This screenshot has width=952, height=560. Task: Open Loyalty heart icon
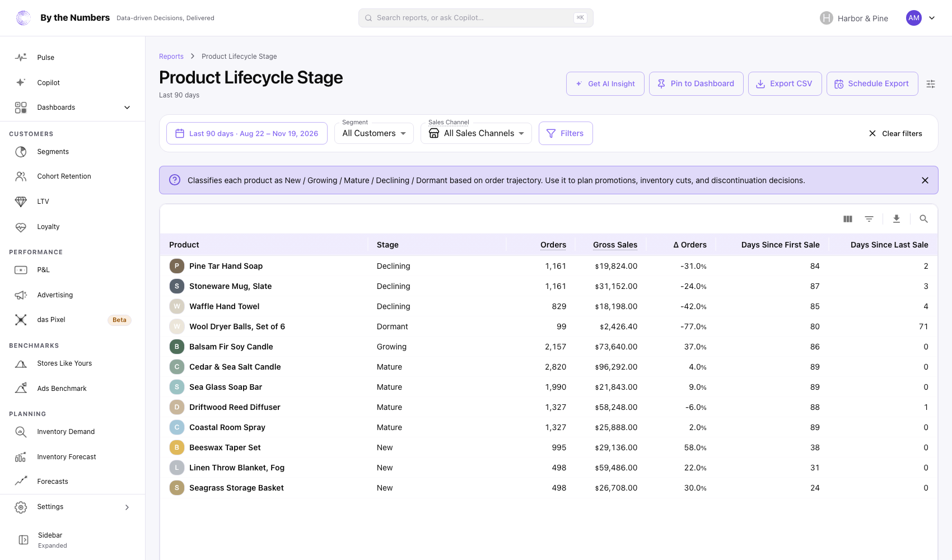click(21, 227)
